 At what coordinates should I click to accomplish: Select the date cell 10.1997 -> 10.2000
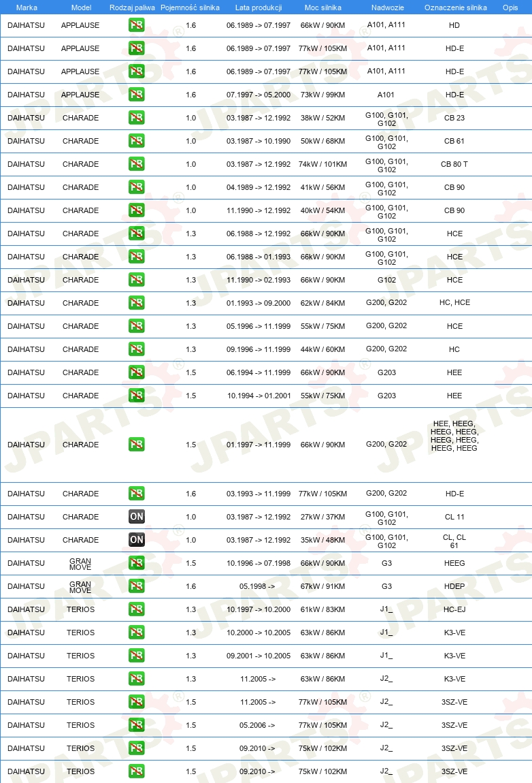click(x=259, y=609)
